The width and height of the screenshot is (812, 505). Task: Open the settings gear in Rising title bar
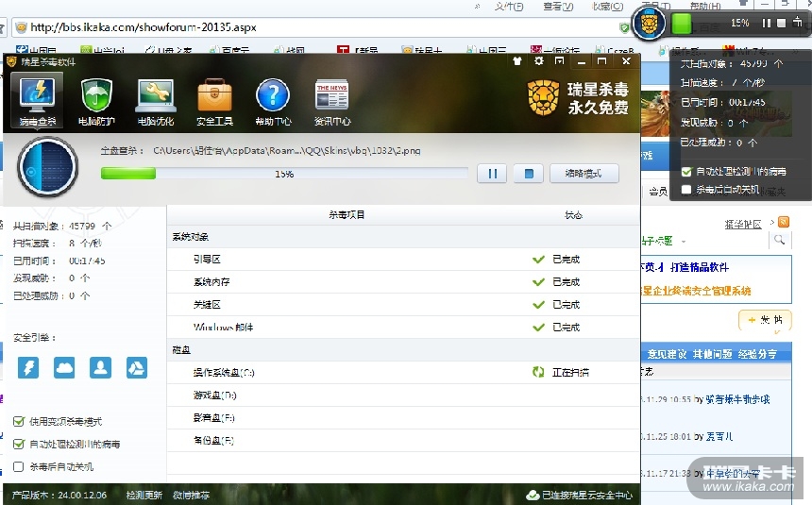[538, 61]
